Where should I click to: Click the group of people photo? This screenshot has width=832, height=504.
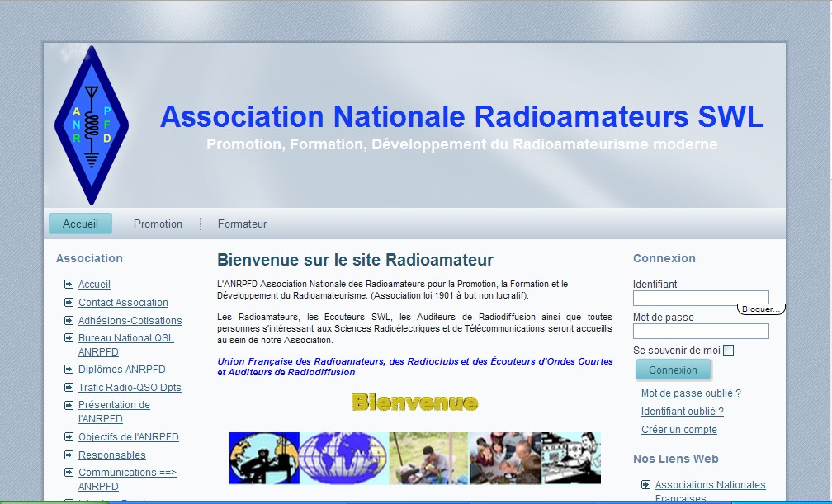[504, 458]
